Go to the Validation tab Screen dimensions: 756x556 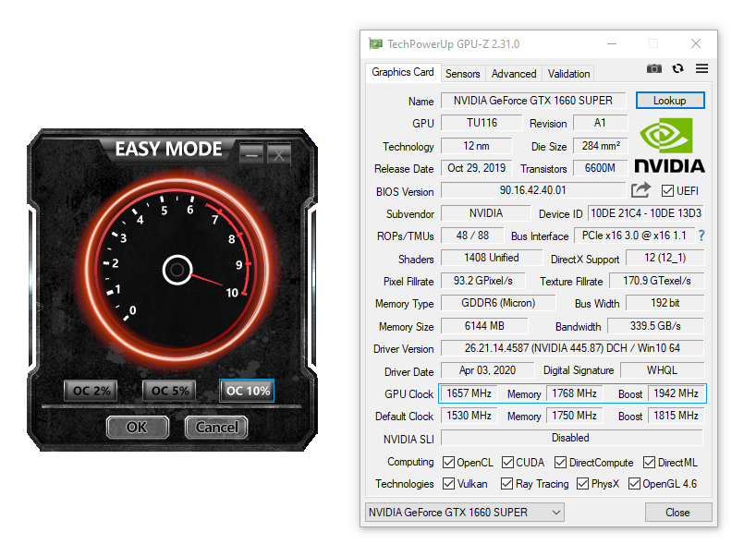coord(568,74)
